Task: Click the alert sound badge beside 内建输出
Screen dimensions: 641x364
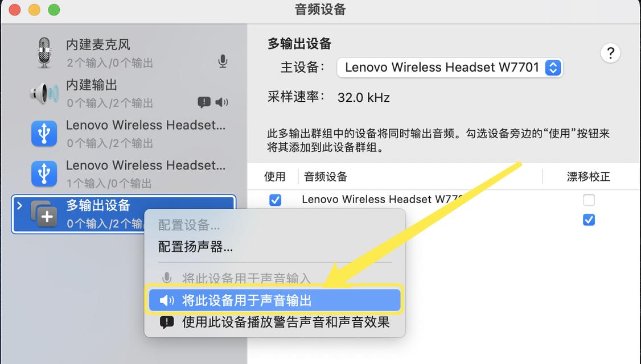Action: click(x=204, y=102)
